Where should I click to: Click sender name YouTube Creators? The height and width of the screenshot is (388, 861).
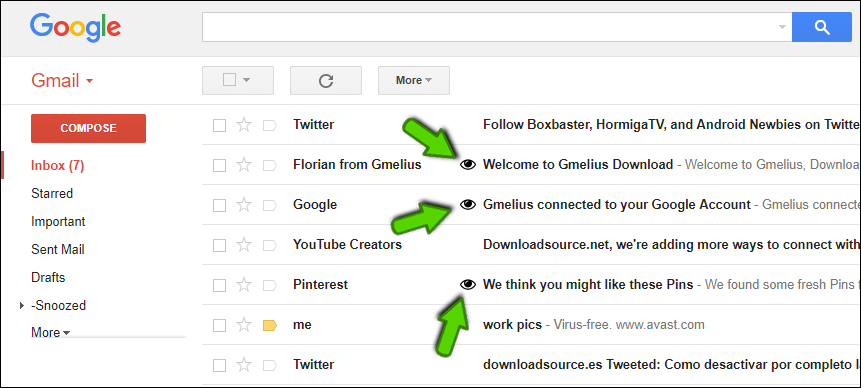pyautogui.click(x=347, y=244)
